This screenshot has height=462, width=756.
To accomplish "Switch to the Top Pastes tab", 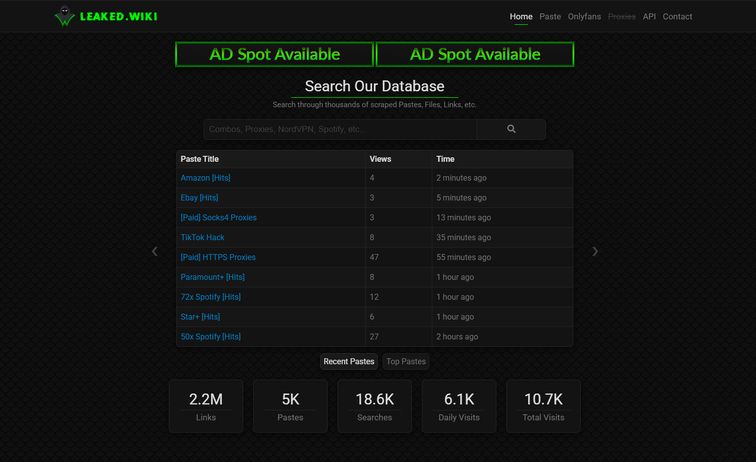I will tap(406, 361).
